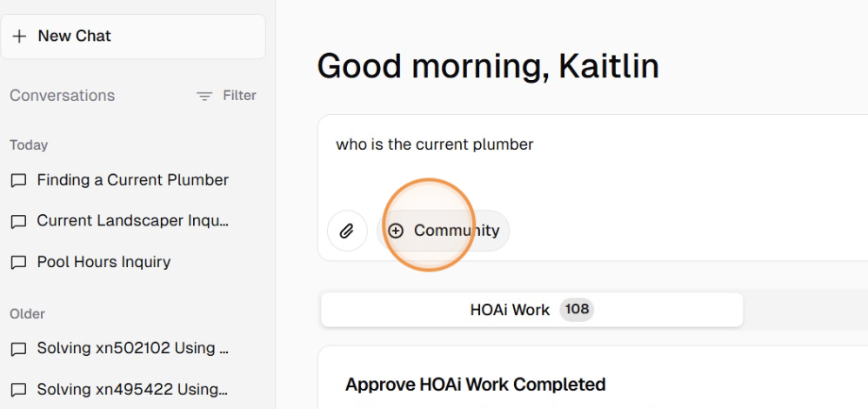The height and width of the screenshot is (409, 868).
Task: Click the chat bubble icon for Finding a Current Plumber
Action: [18, 181]
